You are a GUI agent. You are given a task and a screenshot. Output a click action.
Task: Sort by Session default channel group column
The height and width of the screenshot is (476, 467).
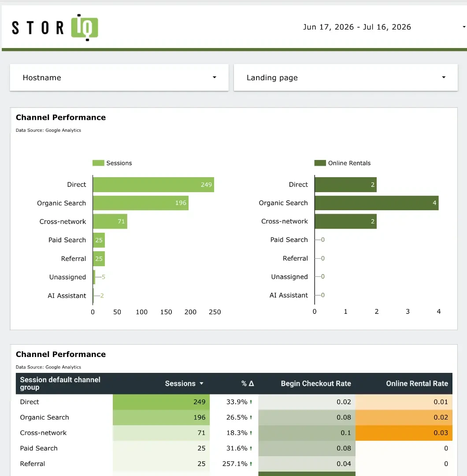tap(60, 383)
